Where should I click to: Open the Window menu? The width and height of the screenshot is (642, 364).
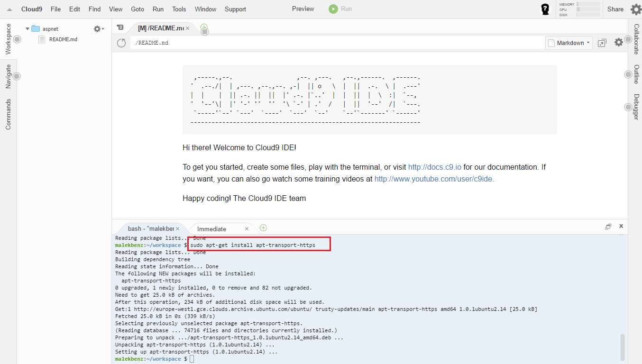tap(205, 9)
